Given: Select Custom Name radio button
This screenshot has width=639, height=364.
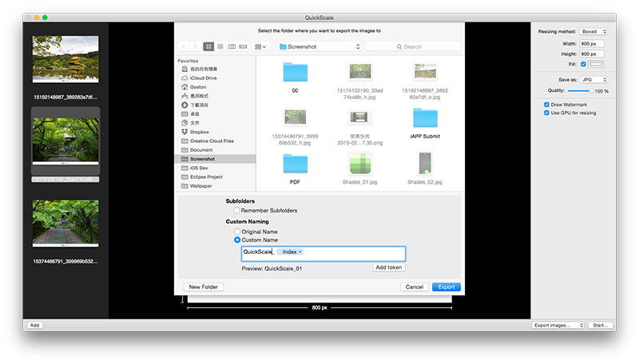Looking at the screenshot, I should 237,239.
